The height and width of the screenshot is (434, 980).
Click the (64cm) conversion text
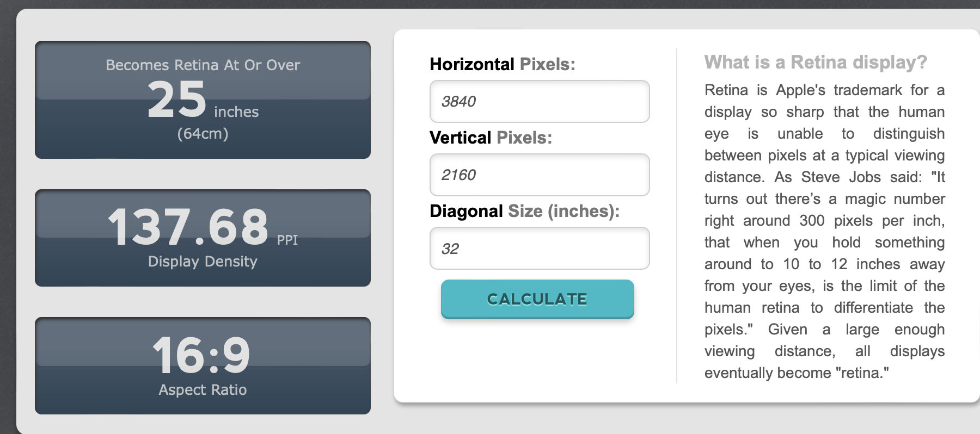tap(203, 134)
